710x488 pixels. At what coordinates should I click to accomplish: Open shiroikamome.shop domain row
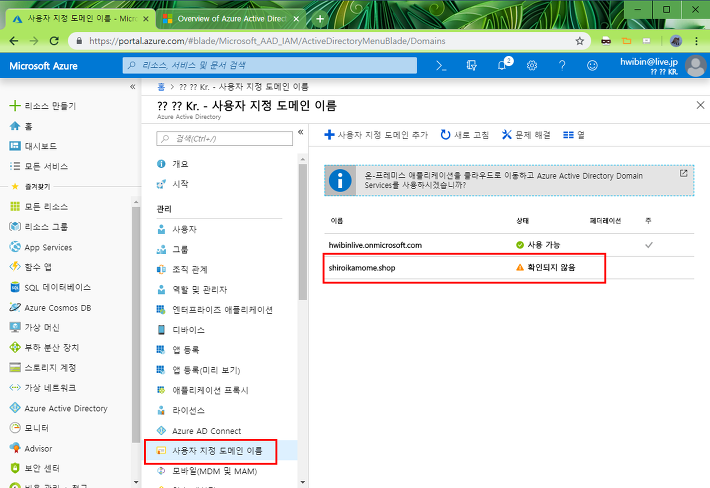click(x=509, y=268)
